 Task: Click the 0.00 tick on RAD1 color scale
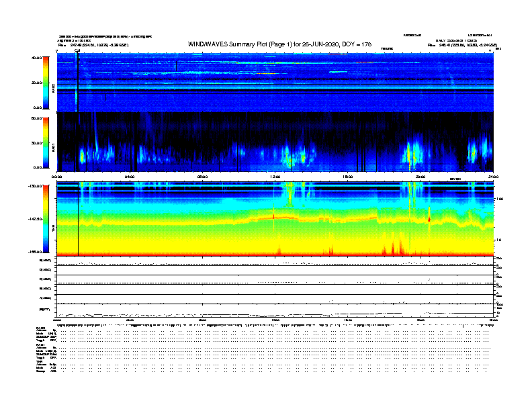[x=38, y=167]
